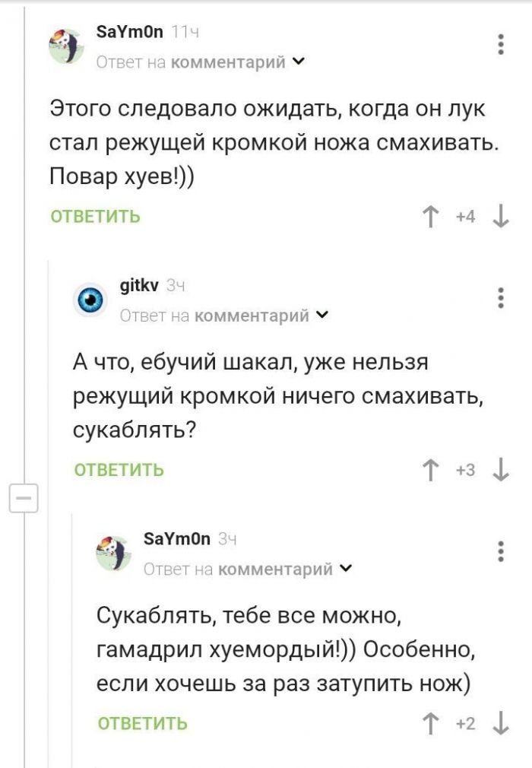Image resolution: width=532 pixels, height=768 pixels.
Task: Reply to the last SaYm0n comment
Action: click(143, 723)
